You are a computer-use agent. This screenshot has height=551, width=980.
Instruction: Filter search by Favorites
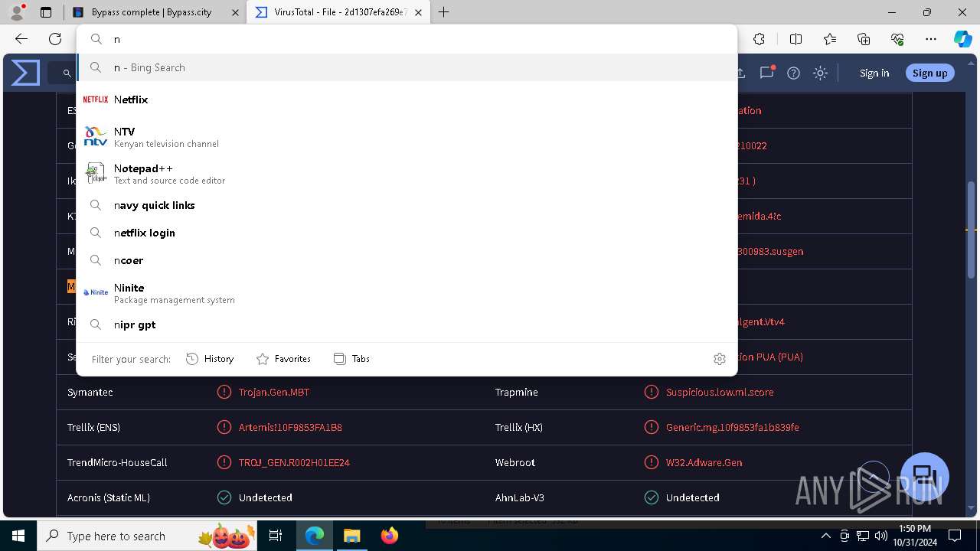click(283, 359)
